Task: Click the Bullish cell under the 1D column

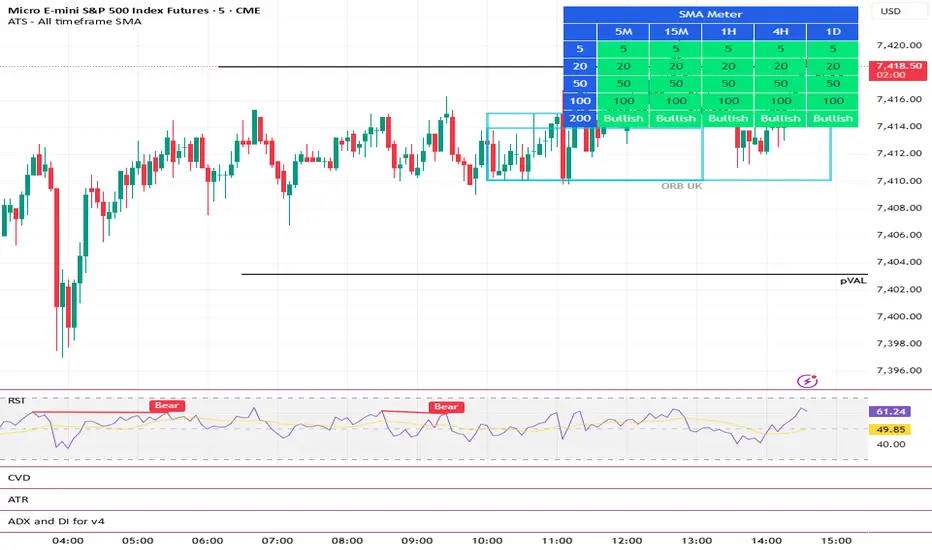Action: pos(833,118)
